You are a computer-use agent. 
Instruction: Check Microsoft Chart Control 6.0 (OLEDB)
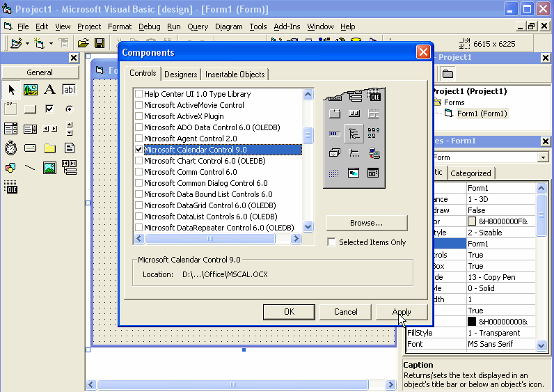(x=139, y=161)
